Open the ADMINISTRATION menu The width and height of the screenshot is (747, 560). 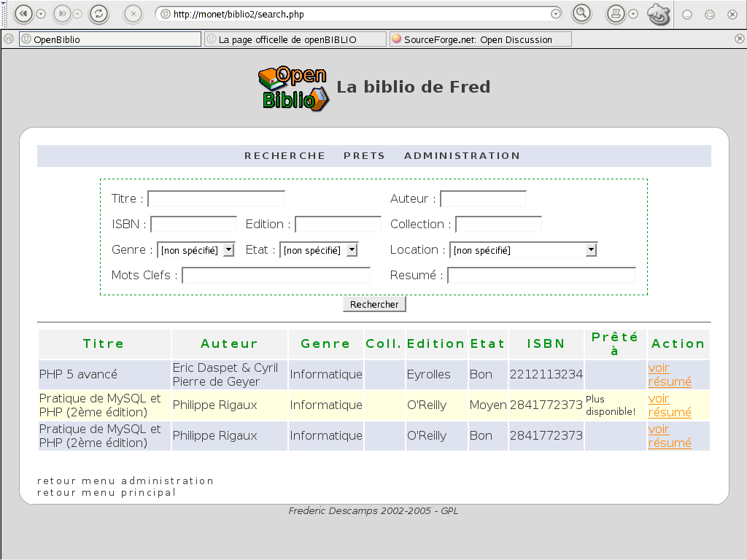point(462,155)
